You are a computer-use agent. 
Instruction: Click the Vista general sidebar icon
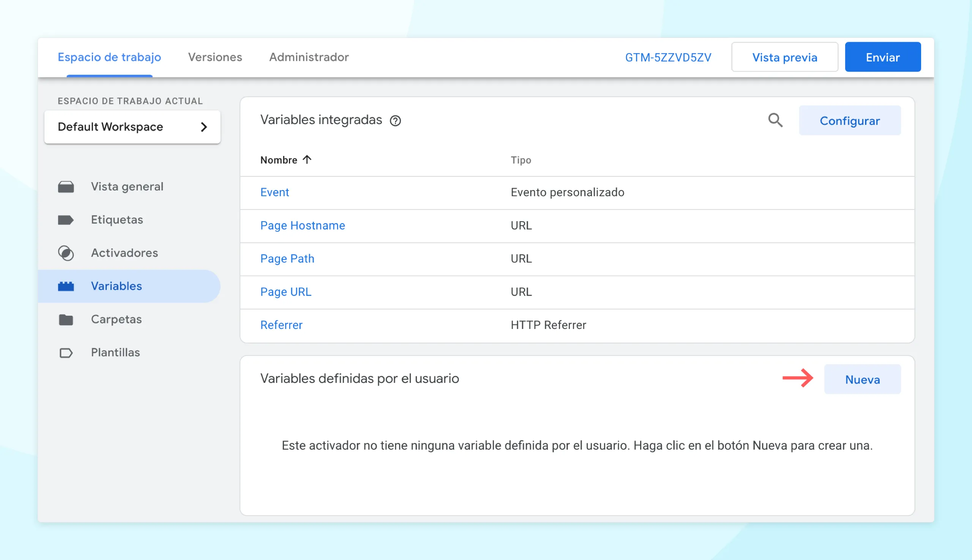coord(66,186)
